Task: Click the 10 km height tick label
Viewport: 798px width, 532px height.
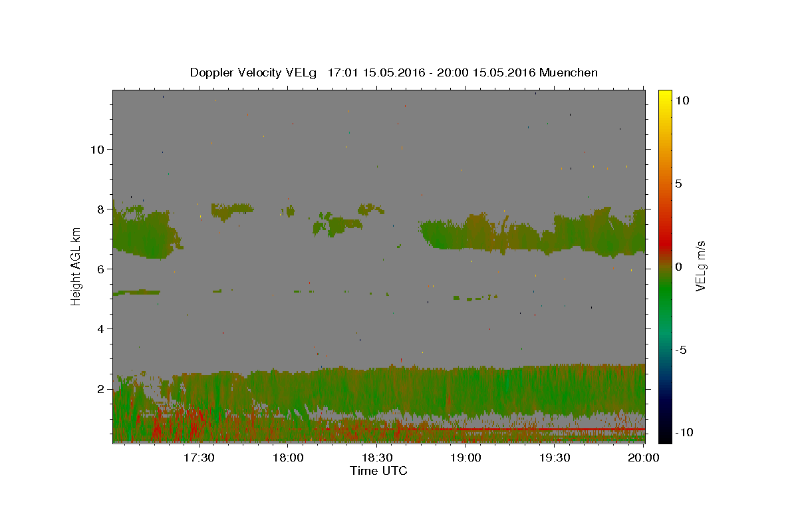Action: click(96, 149)
